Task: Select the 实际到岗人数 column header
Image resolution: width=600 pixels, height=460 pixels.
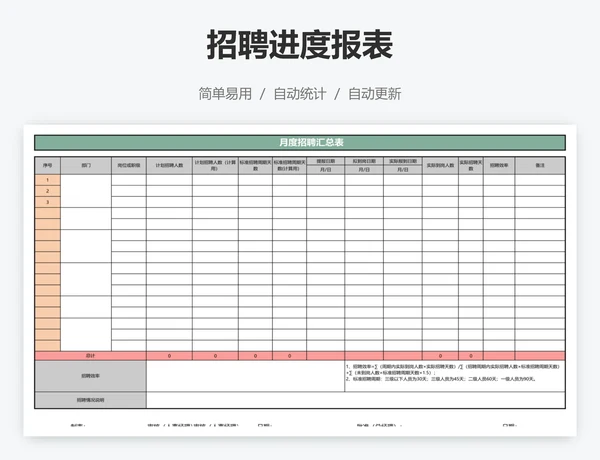Action: [x=440, y=166]
